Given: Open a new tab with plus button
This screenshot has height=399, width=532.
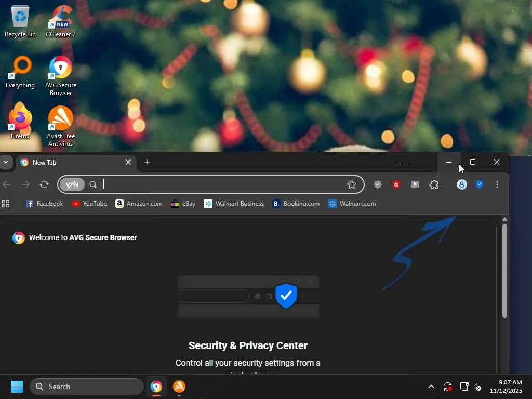Looking at the screenshot, I should point(147,162).
